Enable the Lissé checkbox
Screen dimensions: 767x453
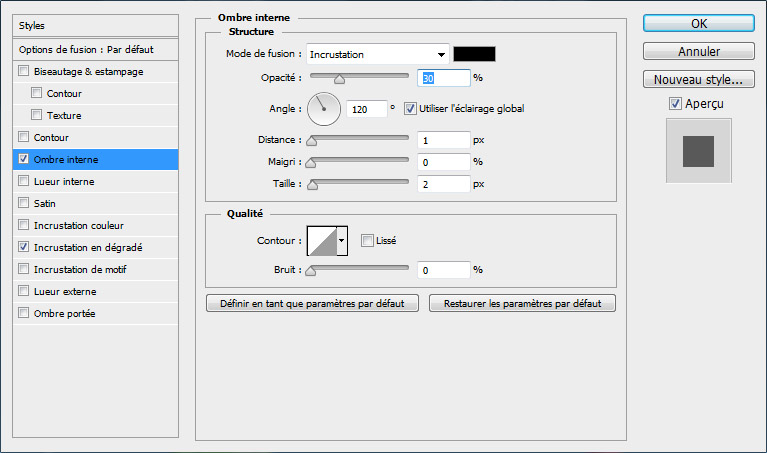[367, 241]
